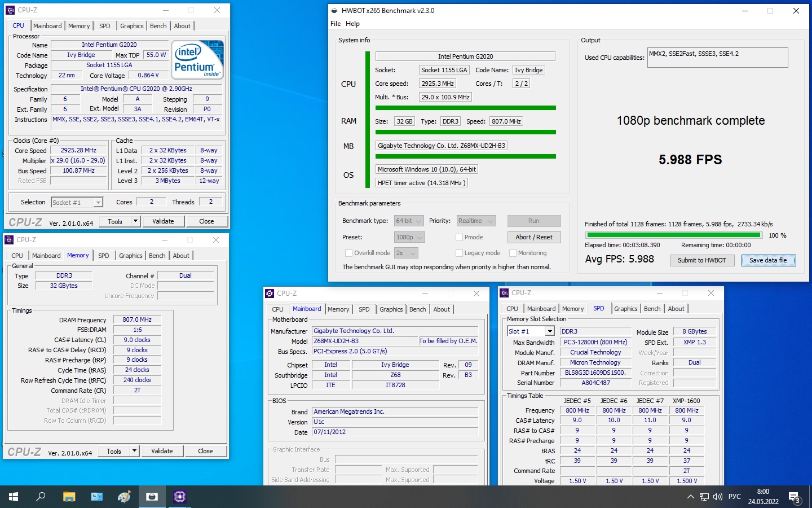Open the volume control in system tray

[x=717, y=497]
